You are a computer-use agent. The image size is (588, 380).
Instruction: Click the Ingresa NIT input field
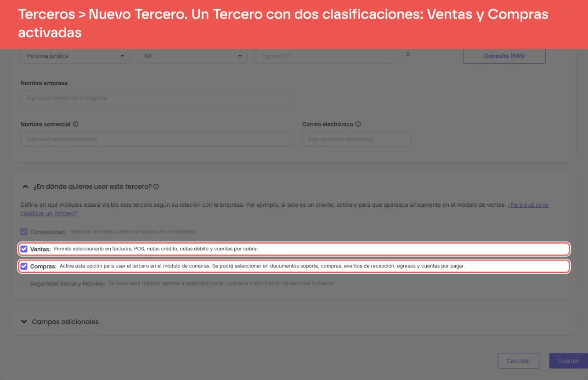point(324,56)
